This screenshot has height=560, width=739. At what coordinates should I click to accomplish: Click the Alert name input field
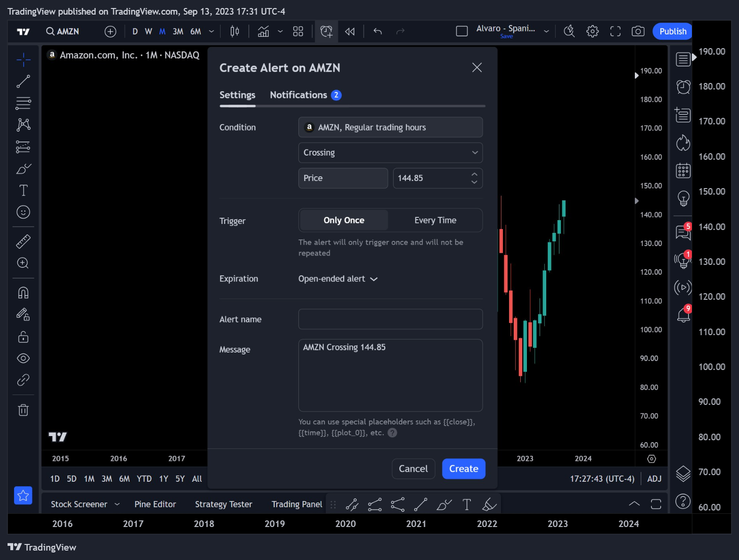click(x=390, y=319)
